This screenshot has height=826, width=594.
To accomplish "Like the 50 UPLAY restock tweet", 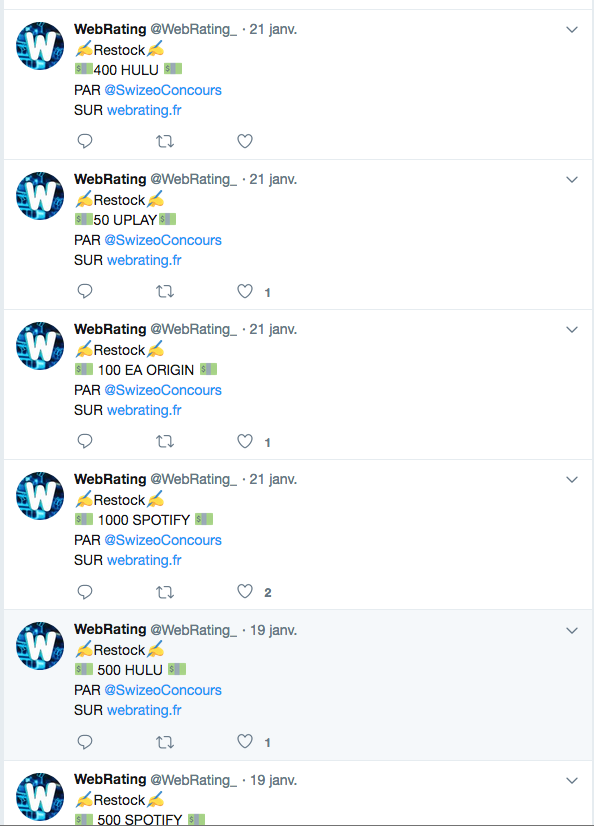I will (245, 291).
